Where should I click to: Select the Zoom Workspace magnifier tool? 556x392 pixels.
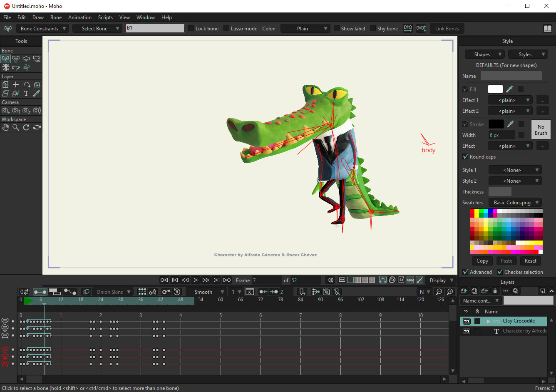coord(16,127)
